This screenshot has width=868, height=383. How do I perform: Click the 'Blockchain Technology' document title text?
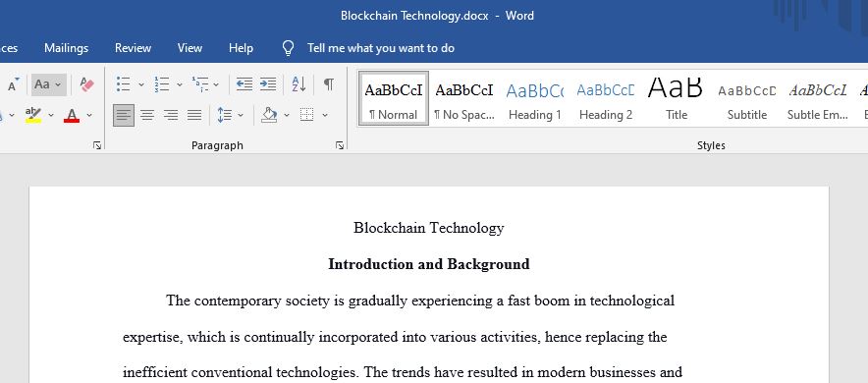point(428,228)
